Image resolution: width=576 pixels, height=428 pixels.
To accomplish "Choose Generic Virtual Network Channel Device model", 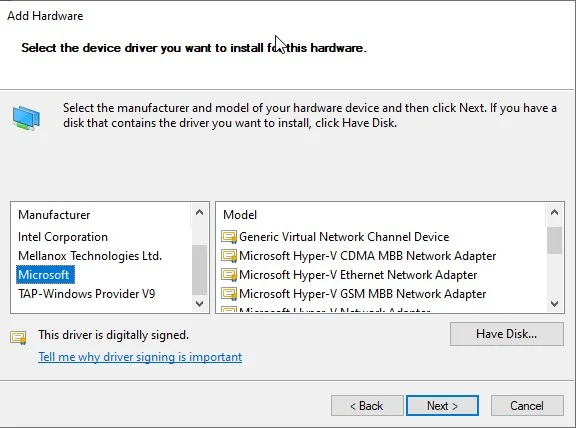I will coord(344,237).
